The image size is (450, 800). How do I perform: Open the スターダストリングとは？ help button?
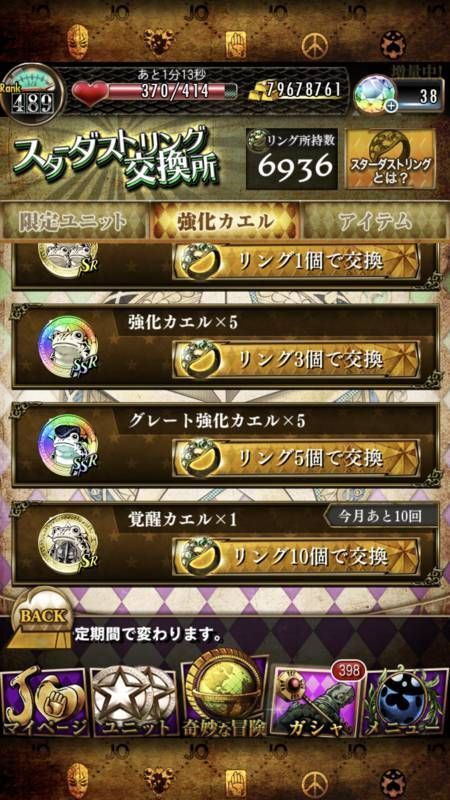coord(390,159)
